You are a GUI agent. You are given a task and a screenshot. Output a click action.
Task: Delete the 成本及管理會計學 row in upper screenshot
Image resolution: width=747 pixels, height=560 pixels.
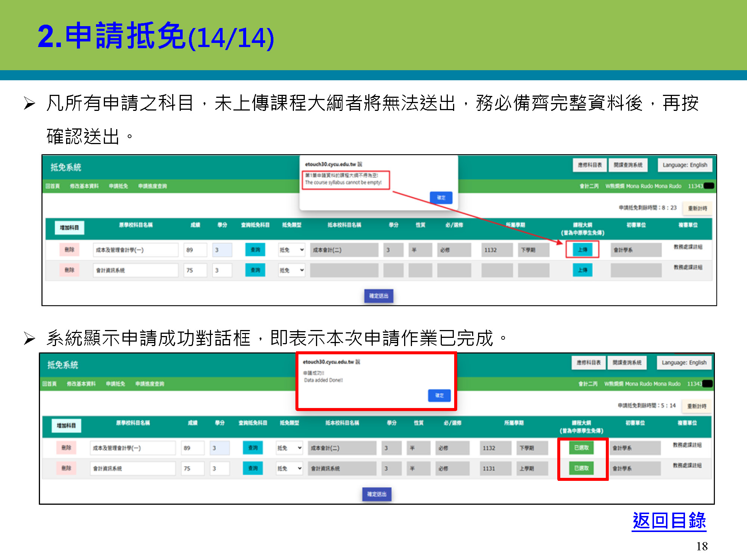click(69, 249)
